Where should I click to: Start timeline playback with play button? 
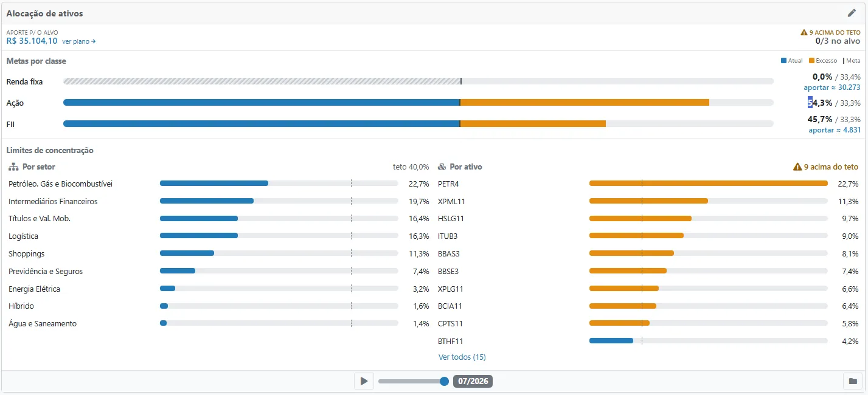(364, 381)
